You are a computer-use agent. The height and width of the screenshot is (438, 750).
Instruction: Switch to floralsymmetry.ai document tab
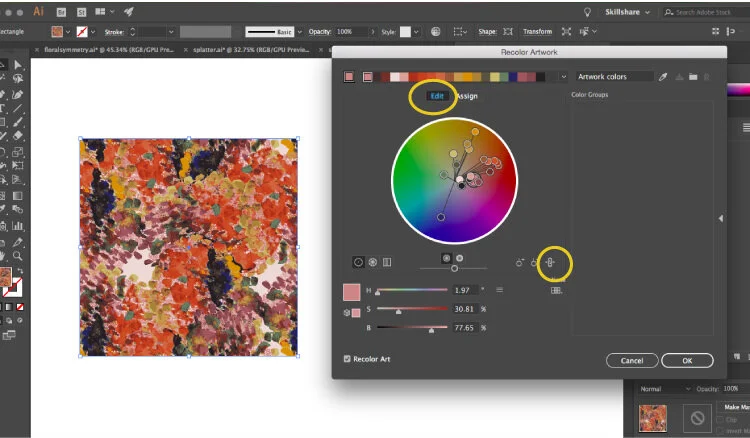coord(109,50)
